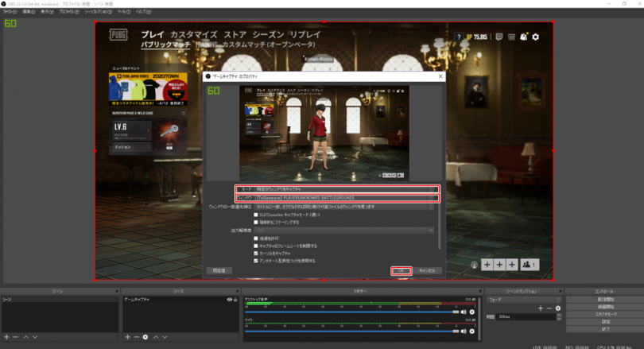Move the scene up with the arrow
Image resolution: width=644 pixels, height=349 pixels.
click(x=26, y=337)
